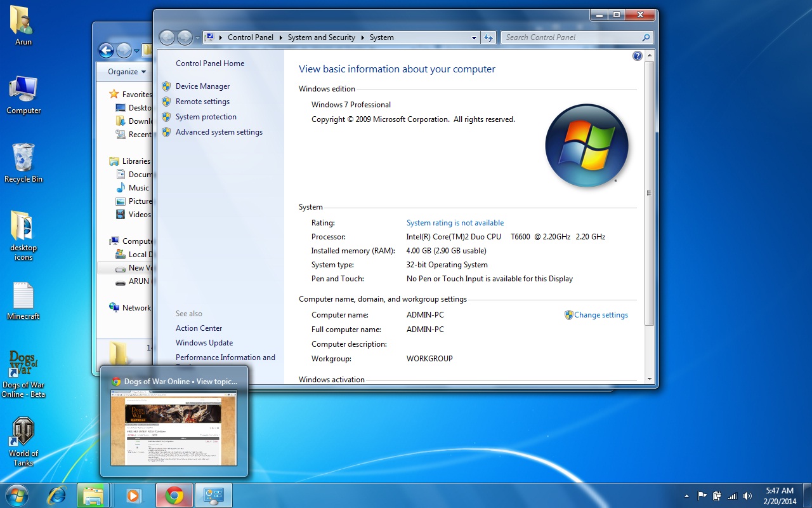This screenshot has height=508, width=812.
Task: Select Dogs of War Online shortcut
Action: pos(23,373)
